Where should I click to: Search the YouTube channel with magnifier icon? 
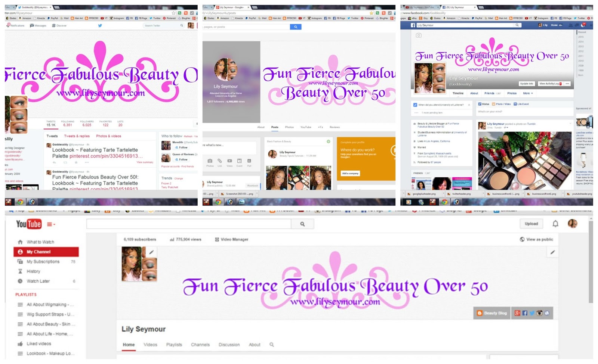tap(272, 345)
